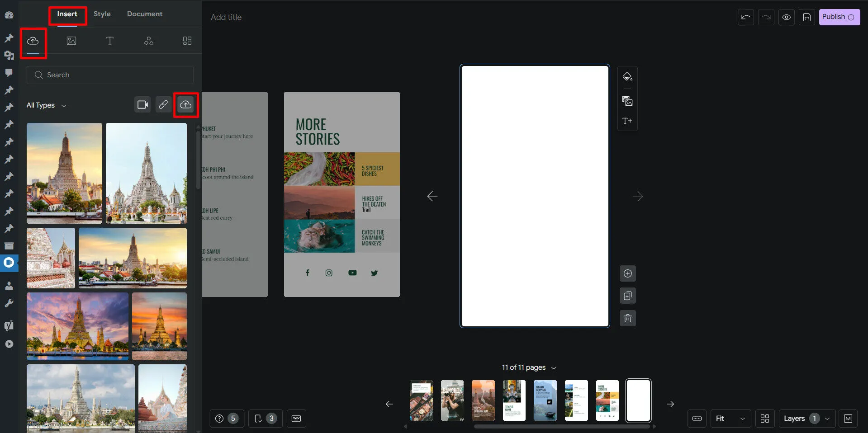
Task: Open the Fit zoom dropdown
Action: [730, 419]
